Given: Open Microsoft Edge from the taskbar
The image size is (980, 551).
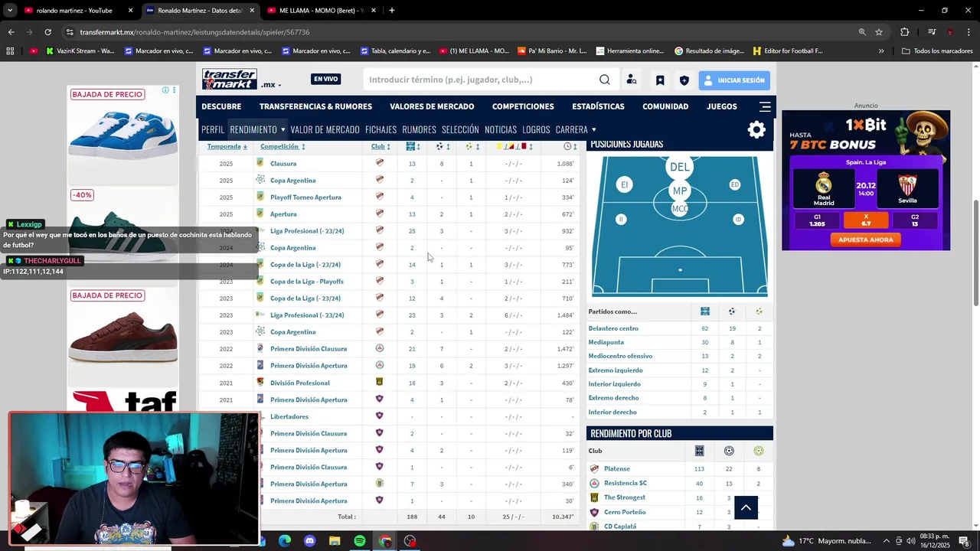Looking at the screenshot, I should pos(284,541).
